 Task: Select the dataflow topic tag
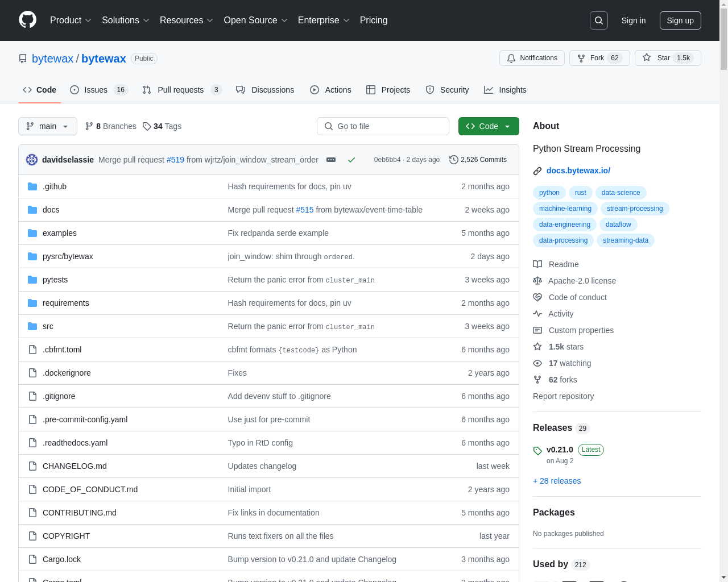click(618, 225)
